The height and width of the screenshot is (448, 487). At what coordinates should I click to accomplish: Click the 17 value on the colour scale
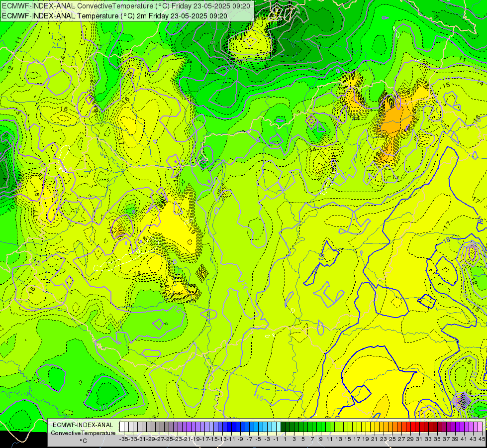click(357, 439)
